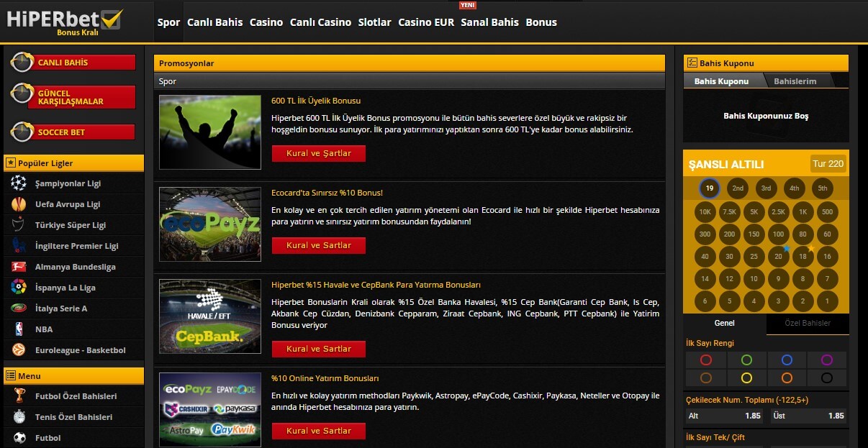The image size is (868, 448).
Task: Open the Spor navigation item
Action: [168, 22]
